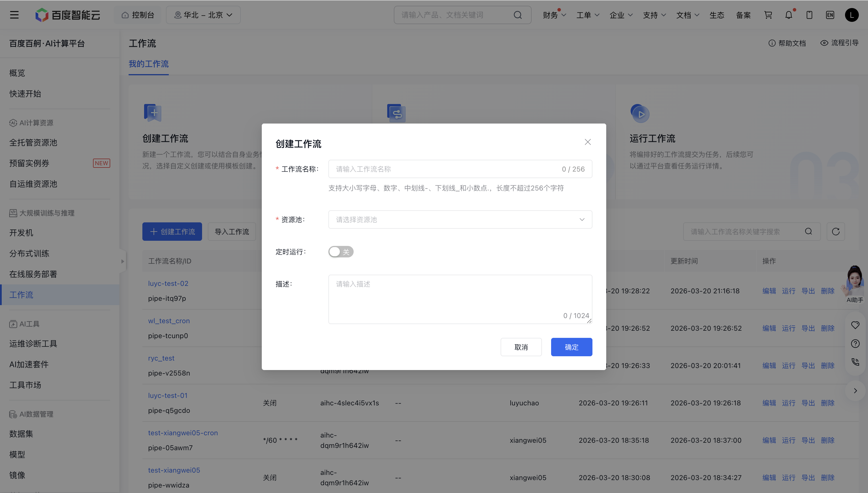Click the mobile device icon in header
The width and height of the screenshot is (868, 493).
click(809, 15)
